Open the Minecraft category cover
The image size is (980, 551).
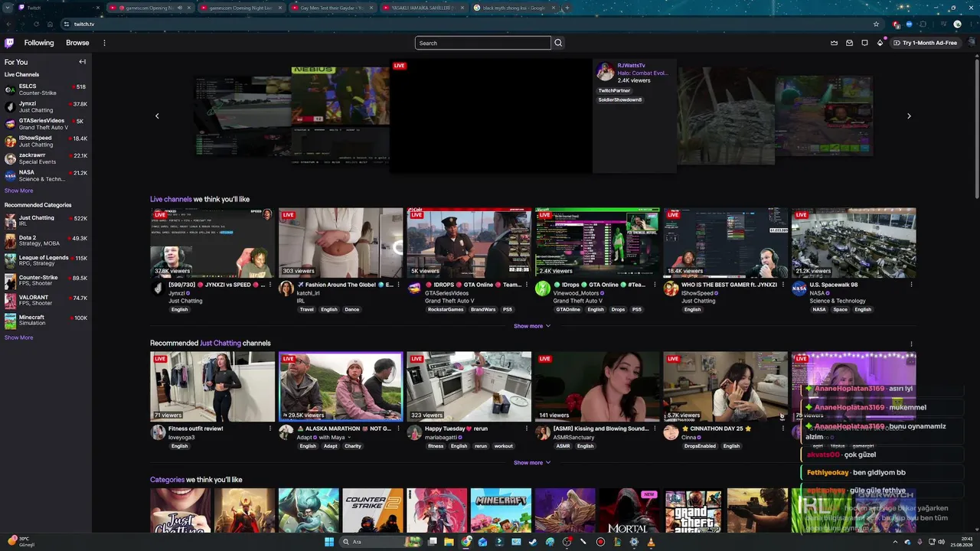pyautogui.click(x=501, y=510)
